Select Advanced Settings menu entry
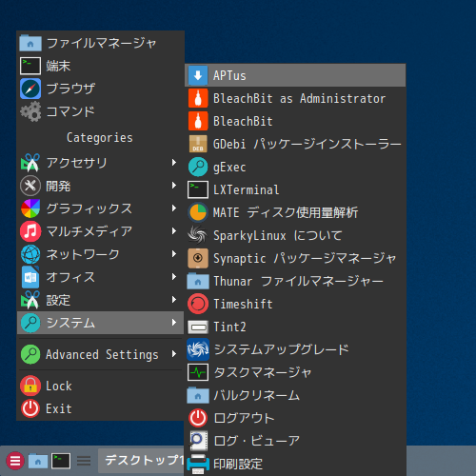The image size is (476, 476). coord(100,354)
